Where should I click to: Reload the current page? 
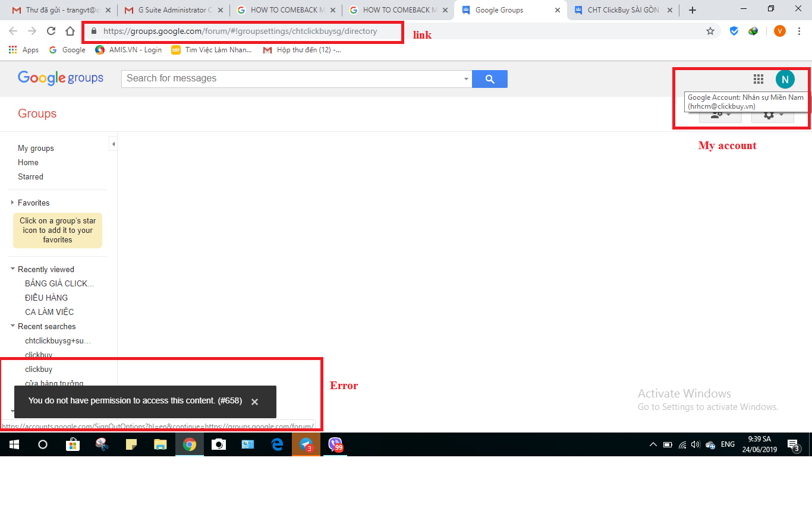pyautogui.click(x=51, y=31)
